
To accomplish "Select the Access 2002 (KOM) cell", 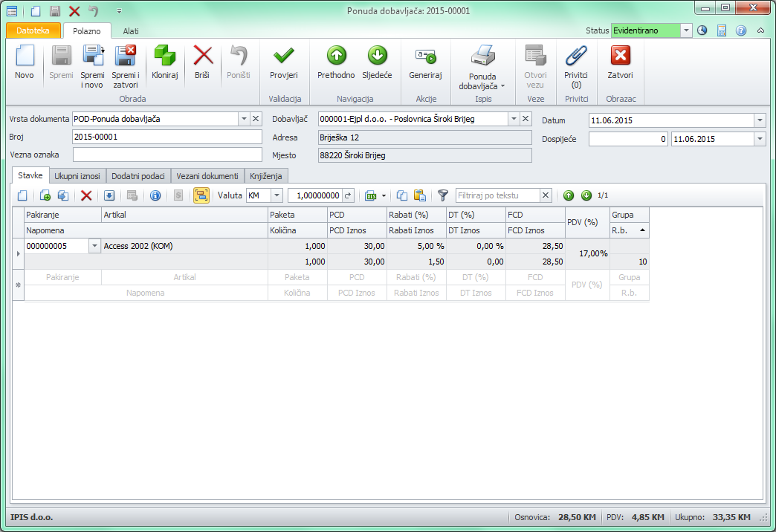I will (x=184, y=246).
